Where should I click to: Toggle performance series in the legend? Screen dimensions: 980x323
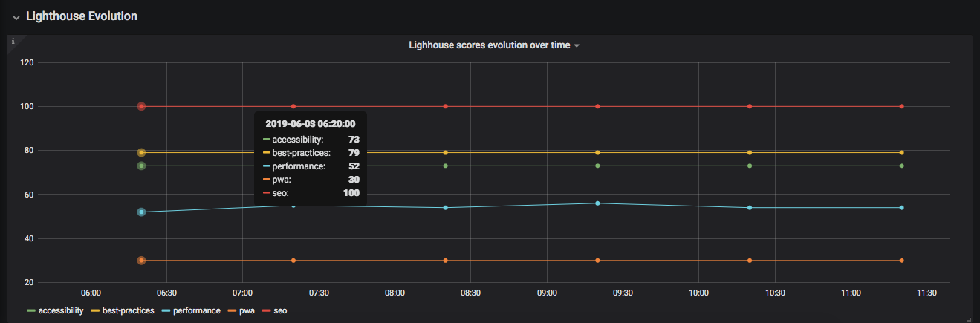(x=196, y=310)
